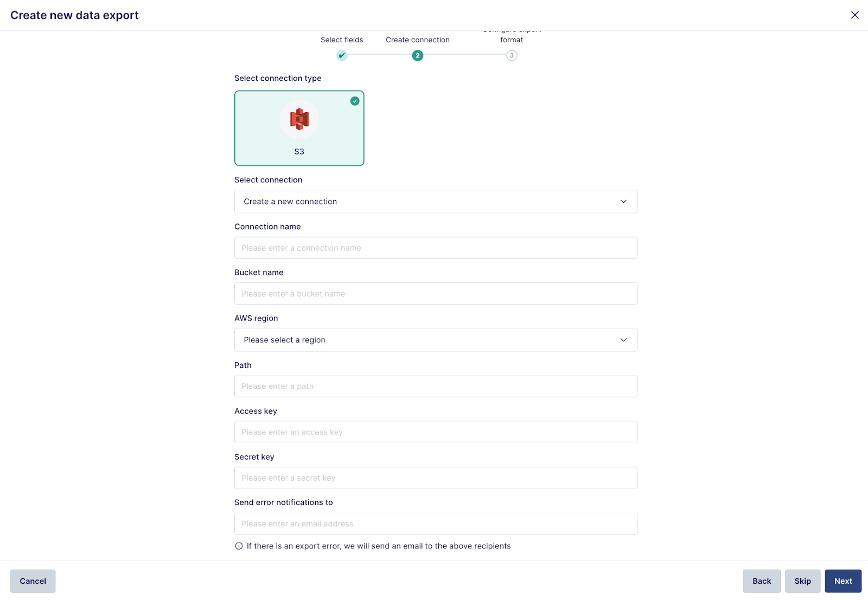This screenshot has height=600, width=868.
Task: Click the error notification email field
Action: pos(436,524)
